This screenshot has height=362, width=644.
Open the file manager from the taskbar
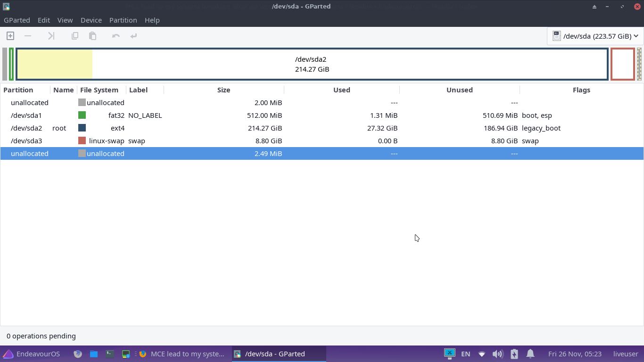94,354
